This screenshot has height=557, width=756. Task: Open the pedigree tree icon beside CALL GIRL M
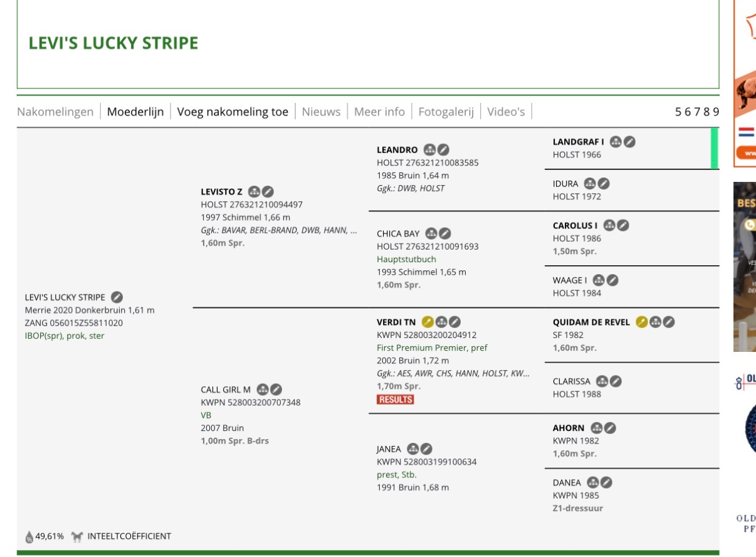(263, 390)
